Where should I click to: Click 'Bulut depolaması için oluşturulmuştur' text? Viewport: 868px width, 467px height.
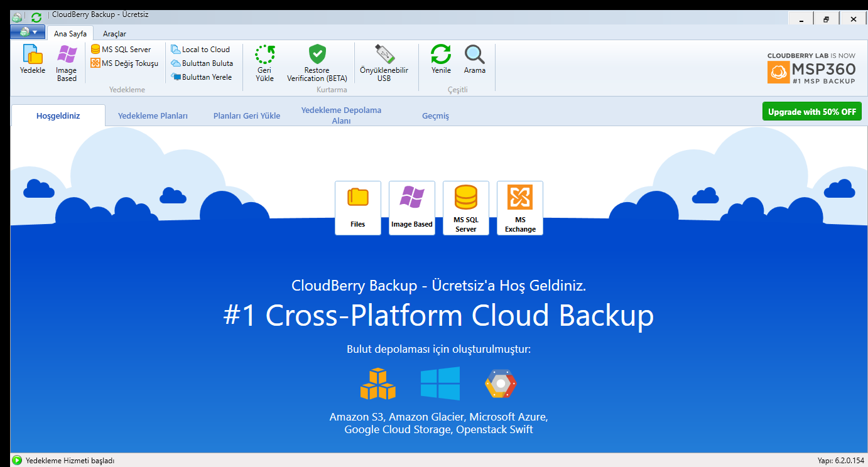pyautogui.click(x=438, y=349)
